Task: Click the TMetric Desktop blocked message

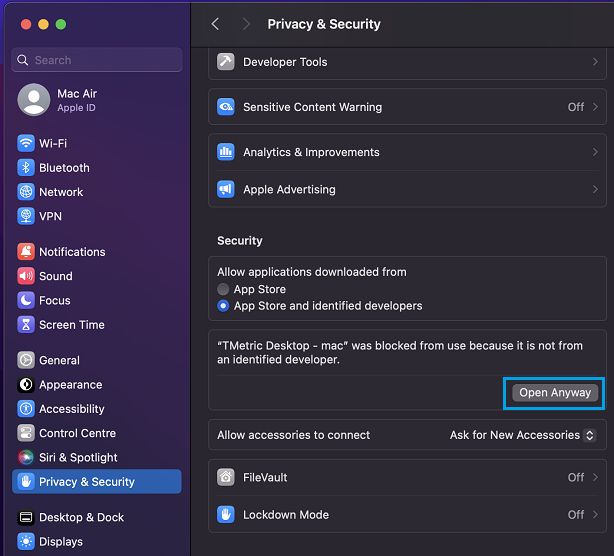Action: click(x=400, y=352)
